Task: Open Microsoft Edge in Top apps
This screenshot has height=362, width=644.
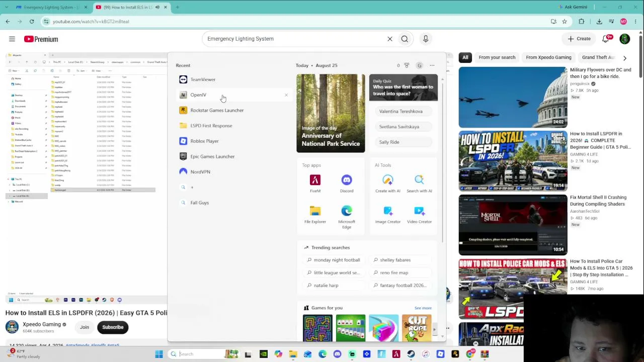Action: tap(347, 217)
